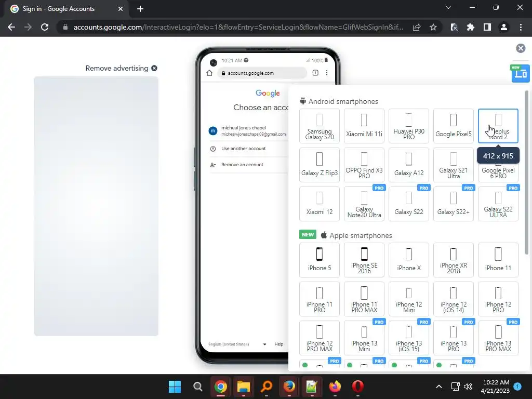The height and width of the screenshot is (399, 532).
Task: Open the simulated phone three-dot menu
Action: 327,73
